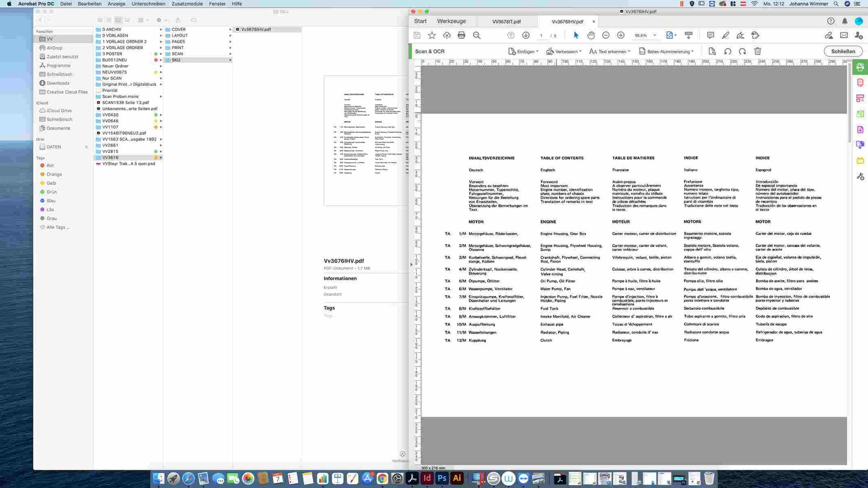Upload the file via the cloud arrow icon

(447, 35)
